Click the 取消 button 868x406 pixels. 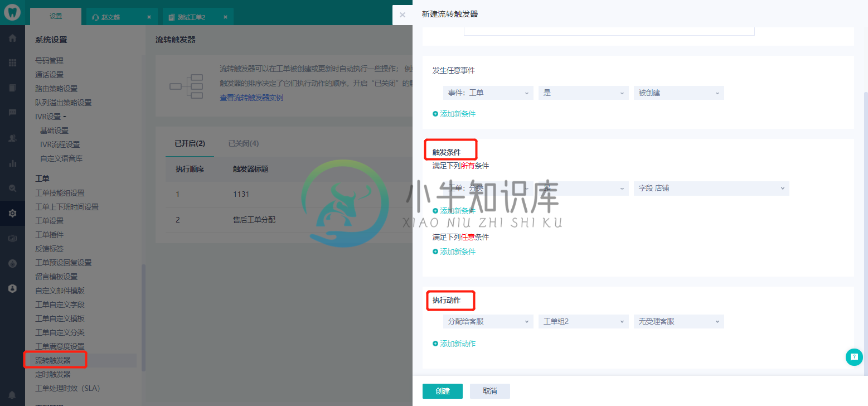490,391
